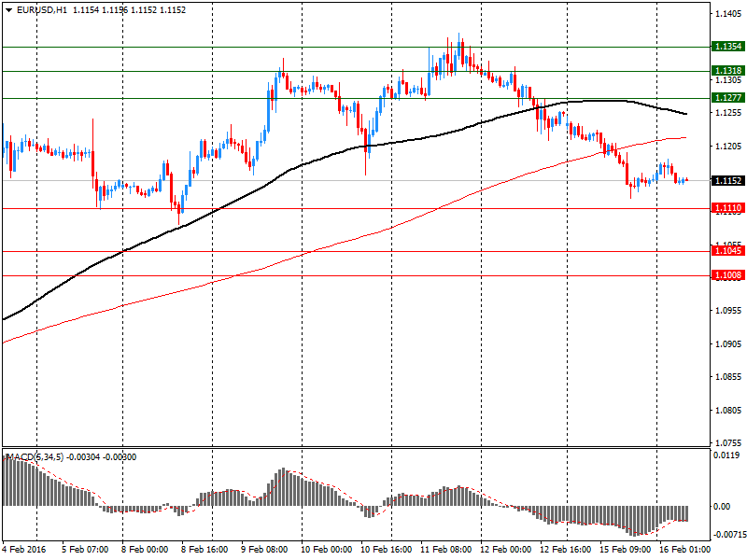Select the 1.1008 support level label
This screenshot has height=560, width=747.
pyautogui.click(x=728, y=274)
